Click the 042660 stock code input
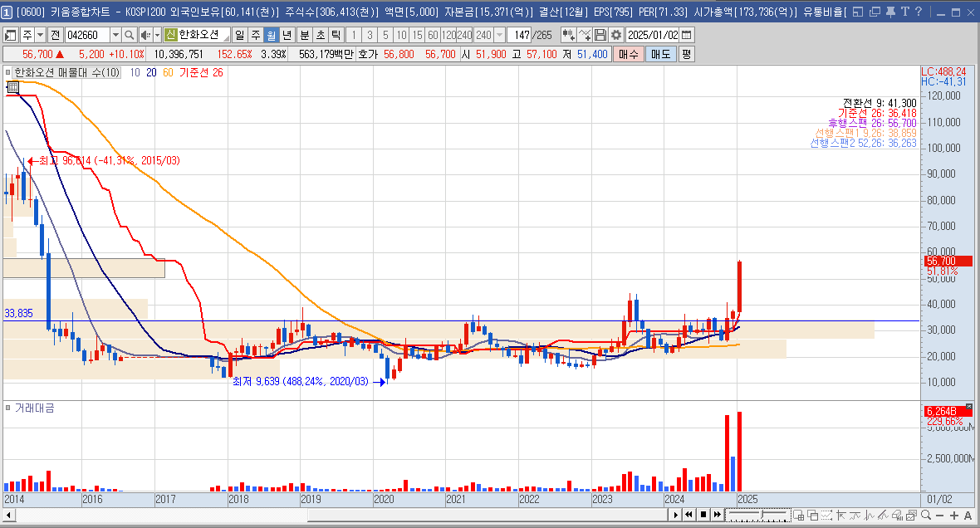 click(x=87, y=35)
